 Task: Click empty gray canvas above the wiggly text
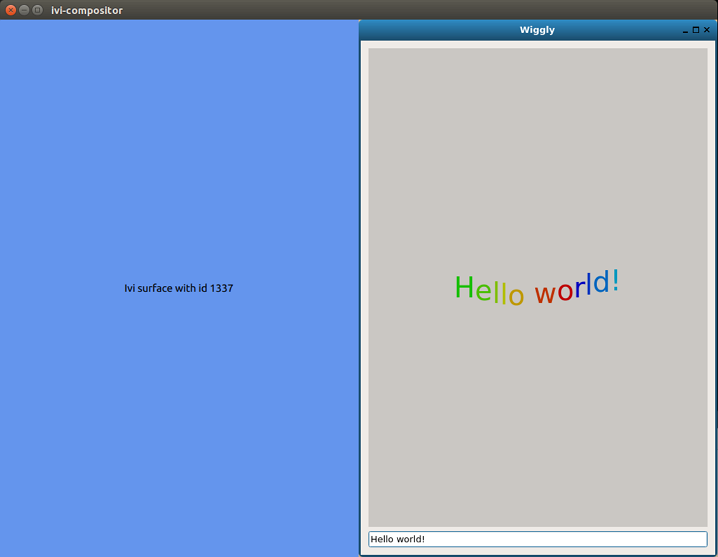tap(537, 150)
